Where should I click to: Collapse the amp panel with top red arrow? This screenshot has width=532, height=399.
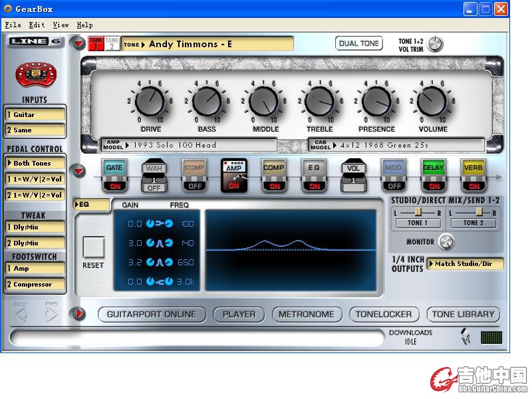click(x=78, y=43)
